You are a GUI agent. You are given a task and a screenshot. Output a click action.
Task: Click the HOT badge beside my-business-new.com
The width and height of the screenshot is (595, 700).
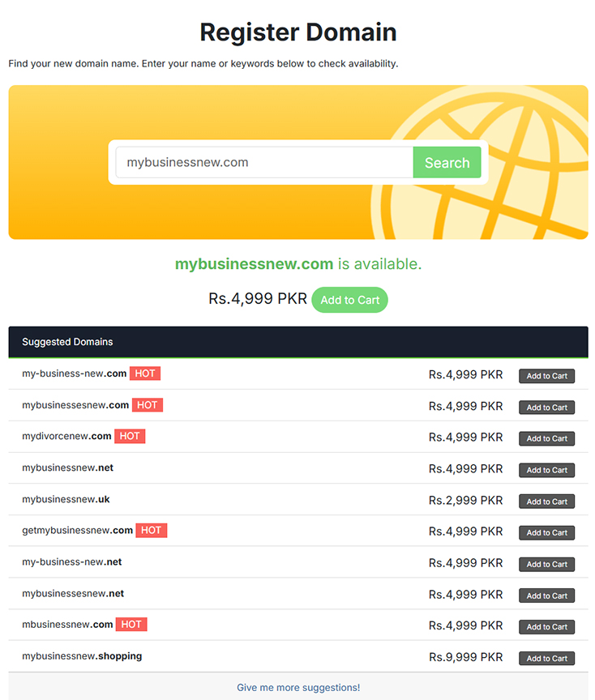(144, 373)
